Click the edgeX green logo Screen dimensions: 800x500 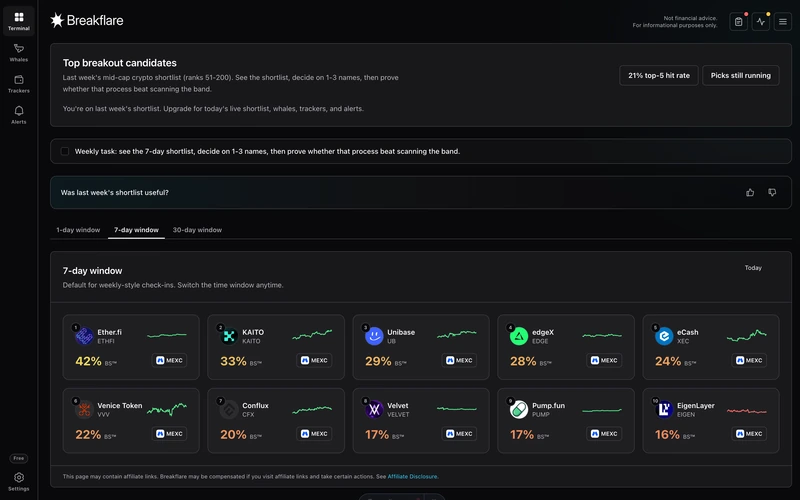[519, 336]
